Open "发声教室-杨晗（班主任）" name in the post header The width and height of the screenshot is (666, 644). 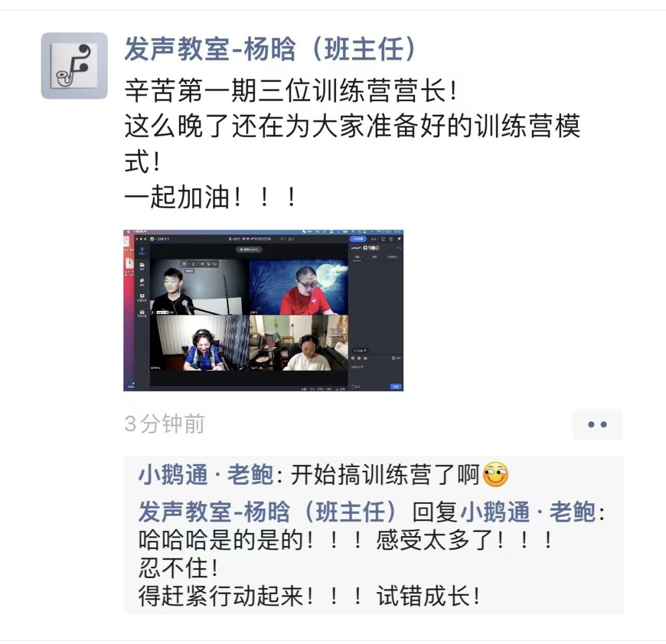[x=269, y=50]
